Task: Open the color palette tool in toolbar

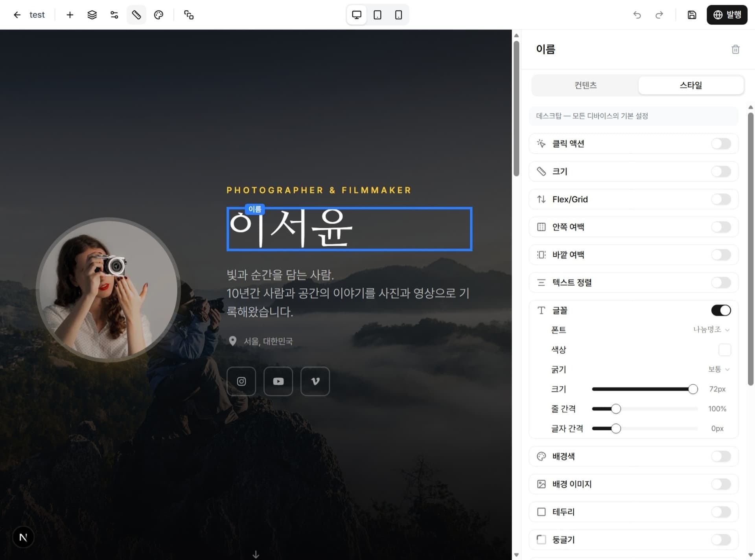Action: click(x=158, y=15)
